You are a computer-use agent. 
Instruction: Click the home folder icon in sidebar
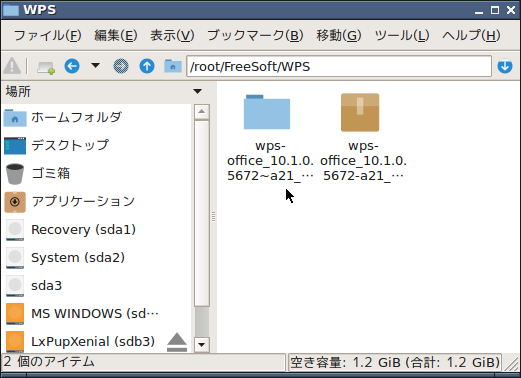point(15,118)
